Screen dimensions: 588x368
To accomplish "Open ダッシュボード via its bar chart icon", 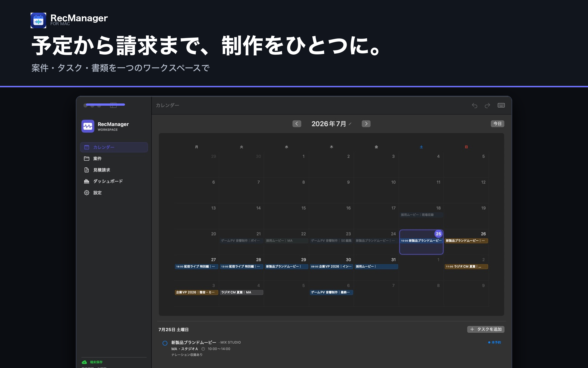I will click(87, 181).
